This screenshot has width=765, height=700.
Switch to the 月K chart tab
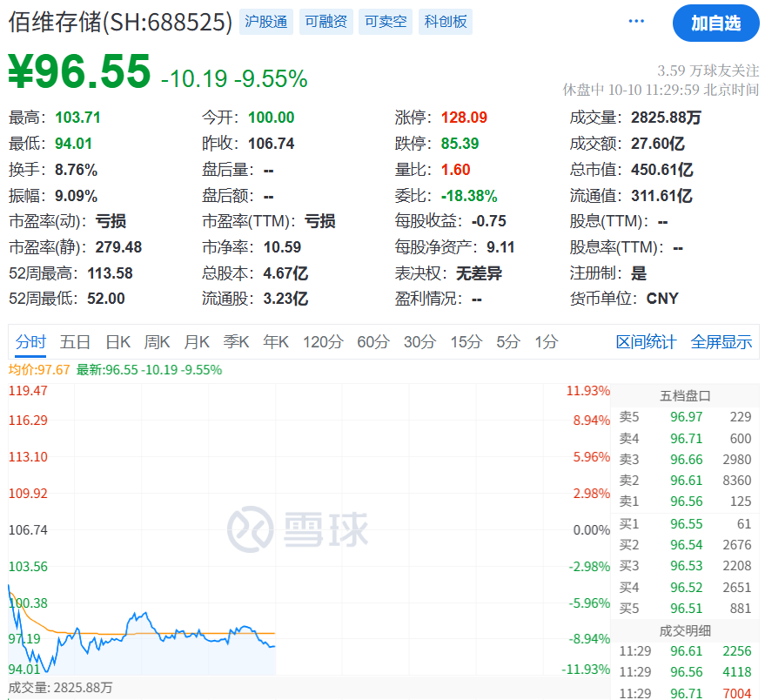(197, 342)
